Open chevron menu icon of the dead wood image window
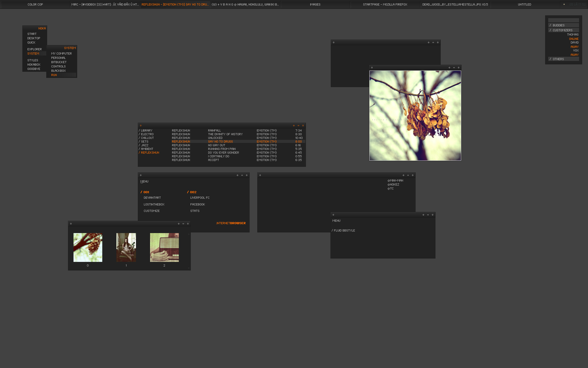The width and height of the screenshot is (588, 368). [372, 67]
